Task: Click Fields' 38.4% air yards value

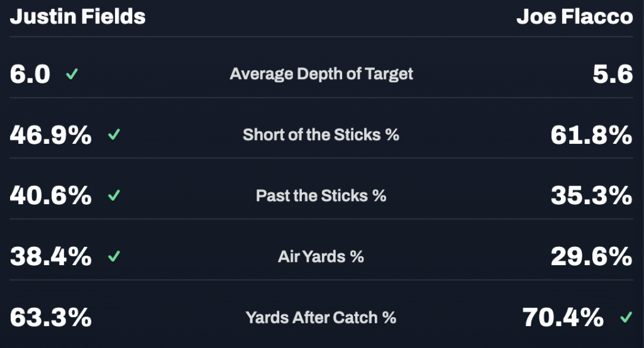Action: click(51, 257)
